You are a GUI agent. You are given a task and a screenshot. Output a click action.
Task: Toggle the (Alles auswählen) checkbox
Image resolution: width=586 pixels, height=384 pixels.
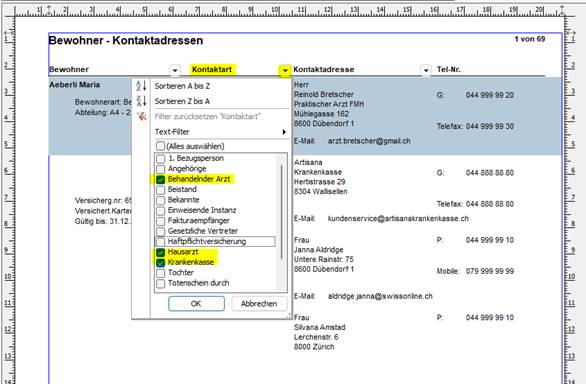point(160,146)
